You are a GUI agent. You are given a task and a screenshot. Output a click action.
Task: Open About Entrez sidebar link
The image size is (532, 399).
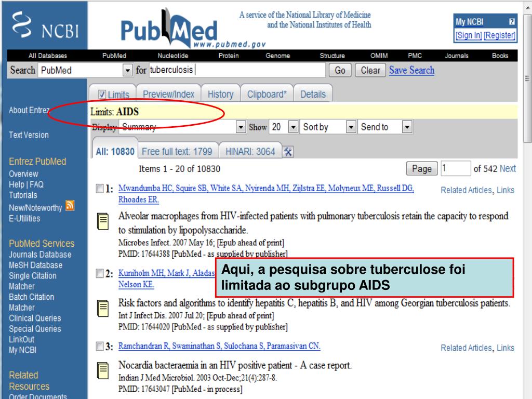(29, 110)
